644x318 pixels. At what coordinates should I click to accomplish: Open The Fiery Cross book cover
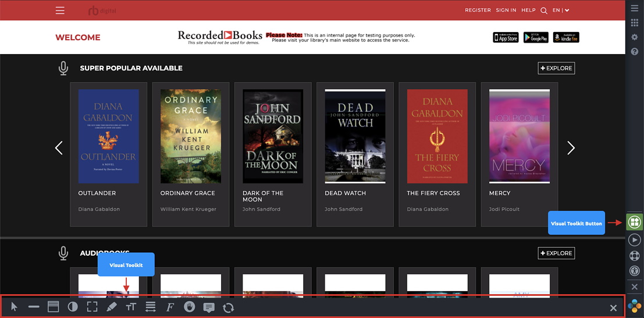click(437, 136)
